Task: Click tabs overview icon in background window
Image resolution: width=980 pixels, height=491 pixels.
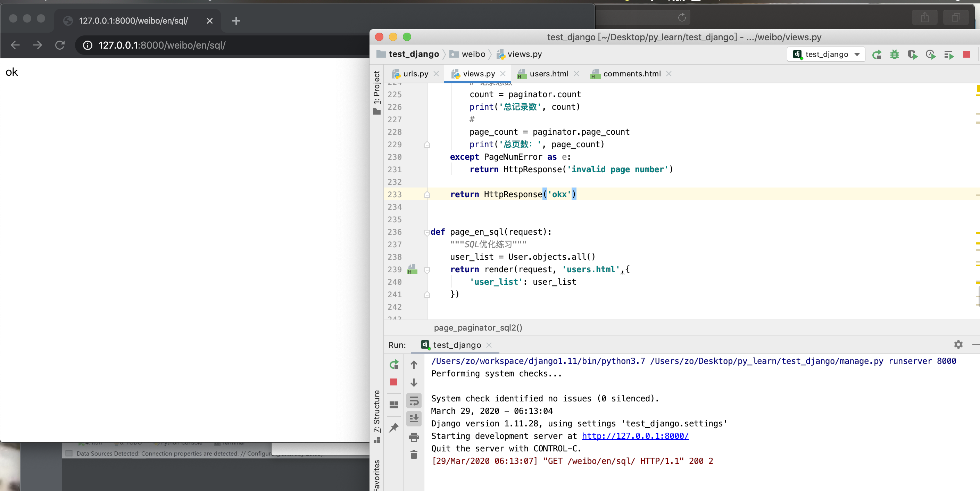Action: (x=956, y=17)
